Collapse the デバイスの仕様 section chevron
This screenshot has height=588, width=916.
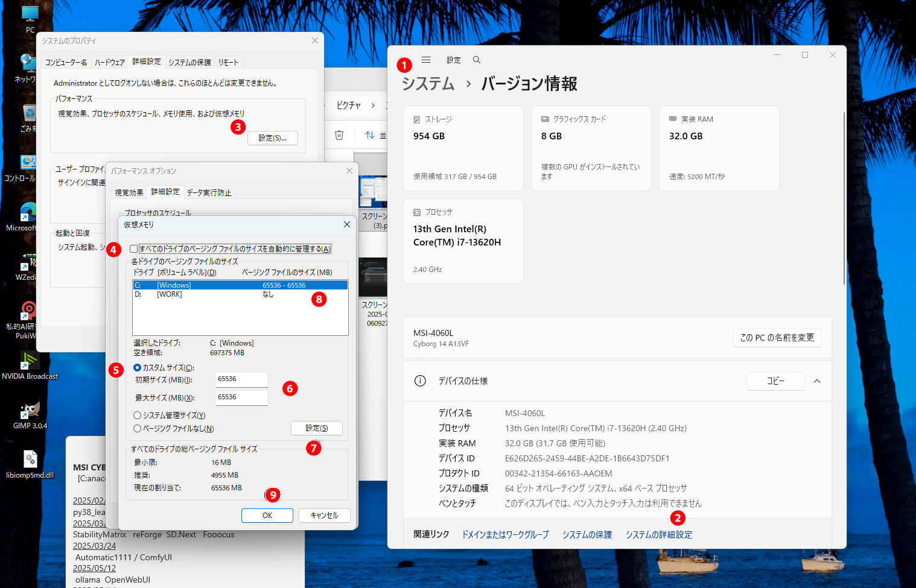[x=817, y=381]
